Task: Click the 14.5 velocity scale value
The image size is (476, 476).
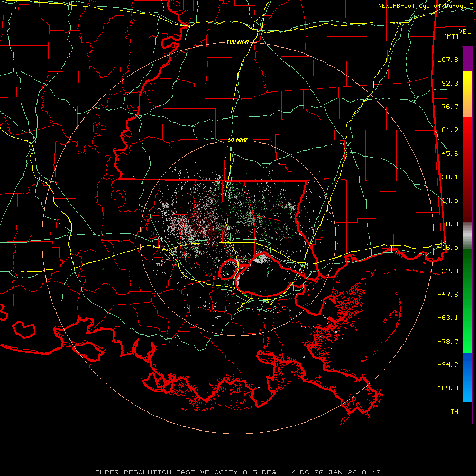Action: 450,200
